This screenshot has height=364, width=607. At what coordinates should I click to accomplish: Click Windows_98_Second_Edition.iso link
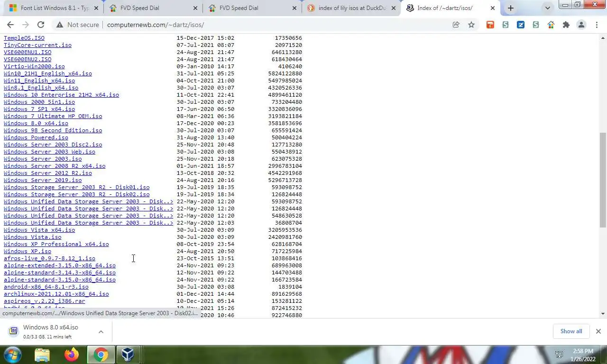click(53, 130)
